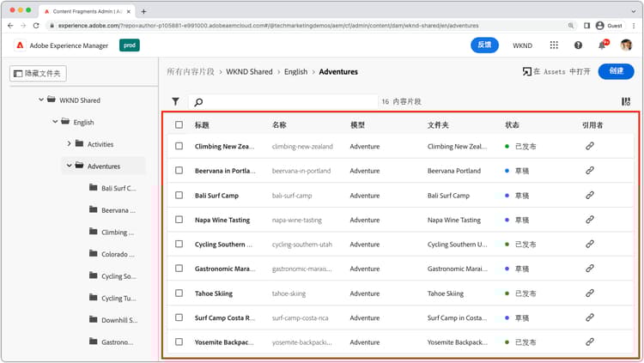Open the notifications bell
The image size is (644, 363).
pyautogui.click(x=603, y=45)
